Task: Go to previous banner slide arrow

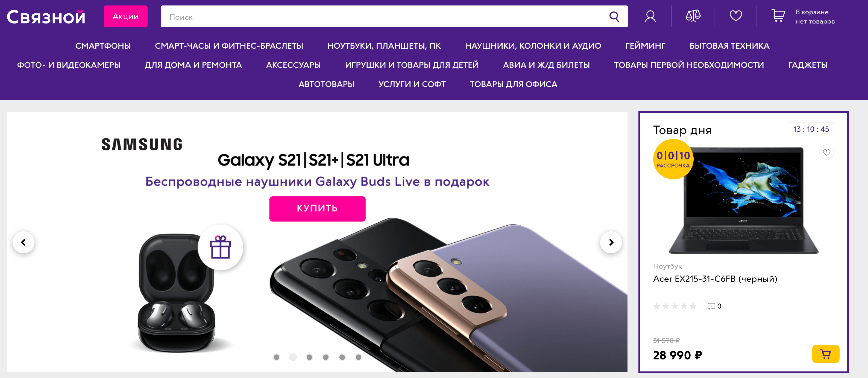Action: [23, 242]
